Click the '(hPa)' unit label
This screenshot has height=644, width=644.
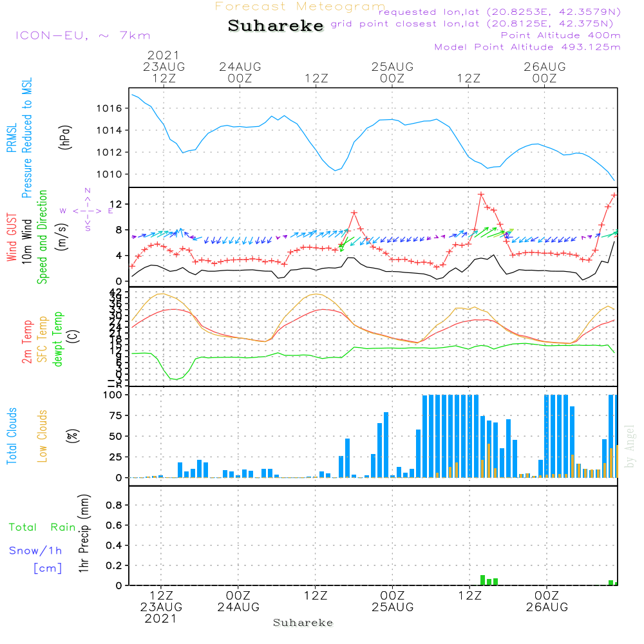coord(65,137)
